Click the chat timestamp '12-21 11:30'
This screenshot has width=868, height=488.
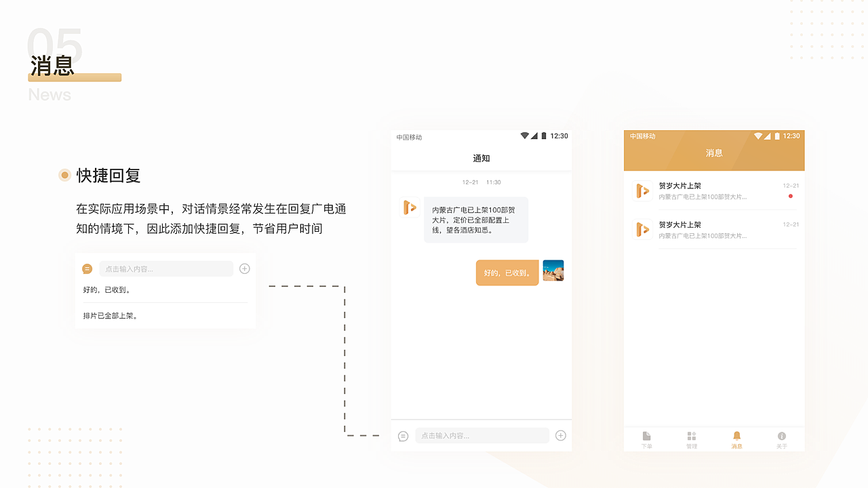point(481,182)
